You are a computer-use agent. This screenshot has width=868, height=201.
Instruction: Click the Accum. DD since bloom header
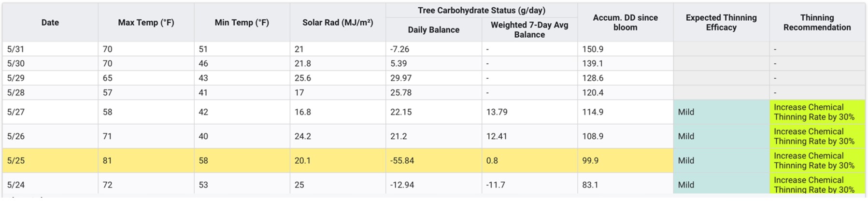click(625, 22)
